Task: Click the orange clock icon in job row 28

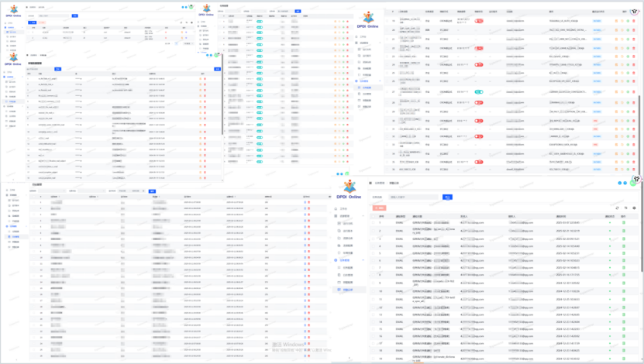Action: pyautogui.click(x=622, y=102)
